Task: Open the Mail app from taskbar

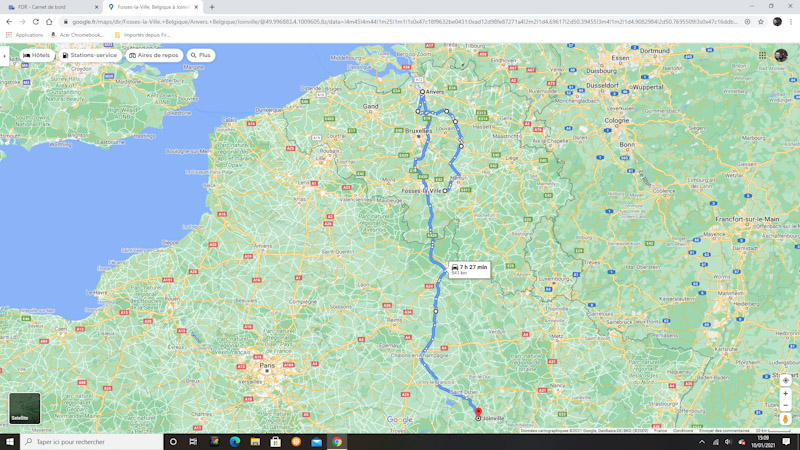Action: click(316, 442)
